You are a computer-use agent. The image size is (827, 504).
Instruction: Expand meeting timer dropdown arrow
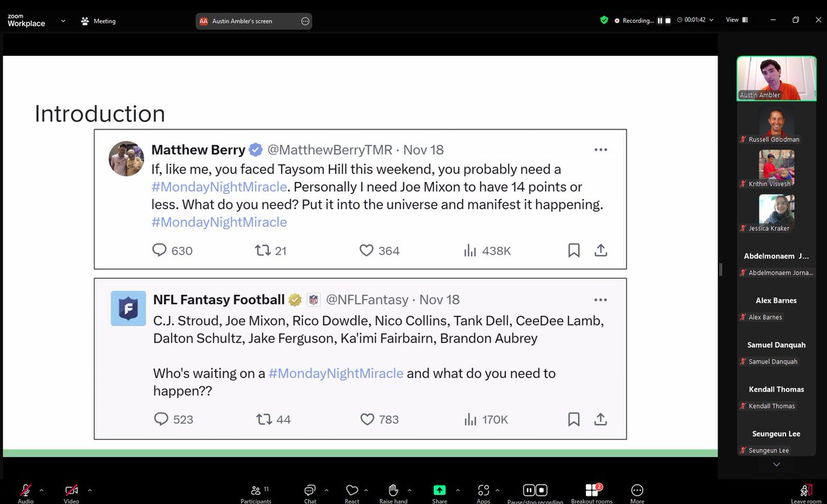click(711, 21)
